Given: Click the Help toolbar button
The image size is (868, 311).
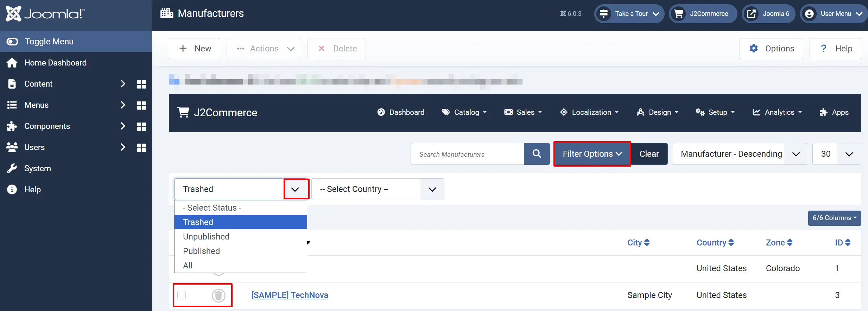Looking at the screenshot, I should tap(835, 49).
